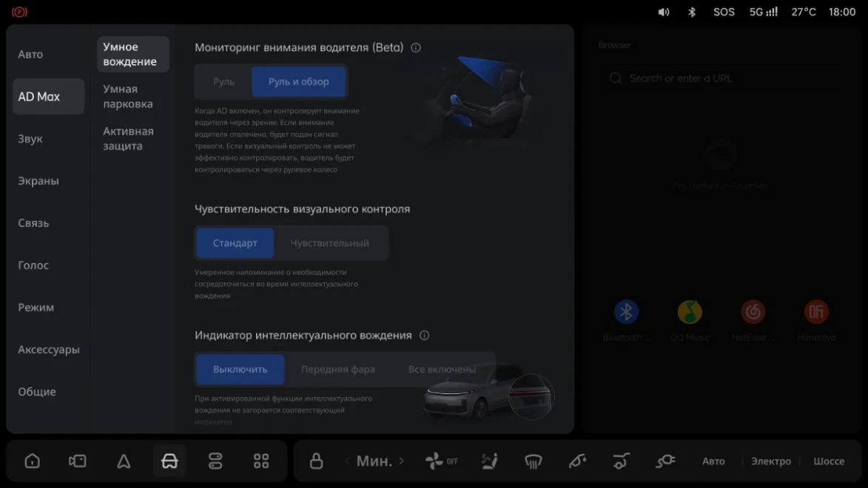Switch to 'Умная парковка' sub-tab
Viewport: 868px width, 488px height.
coord(133,96)
